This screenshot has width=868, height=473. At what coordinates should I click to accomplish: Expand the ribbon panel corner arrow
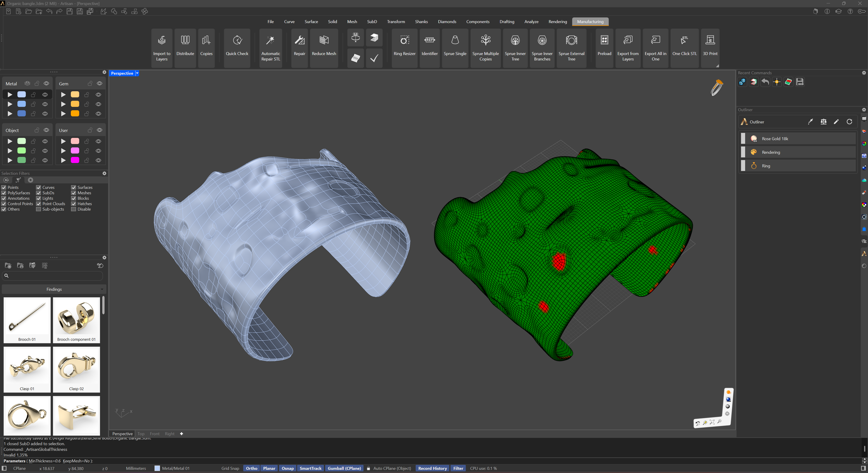click(717, 66)
